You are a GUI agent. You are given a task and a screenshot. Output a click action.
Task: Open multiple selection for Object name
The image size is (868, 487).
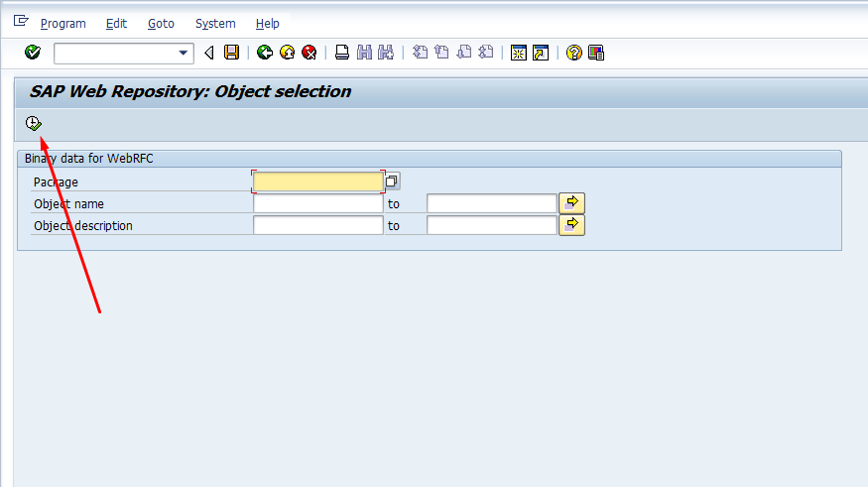571,203
